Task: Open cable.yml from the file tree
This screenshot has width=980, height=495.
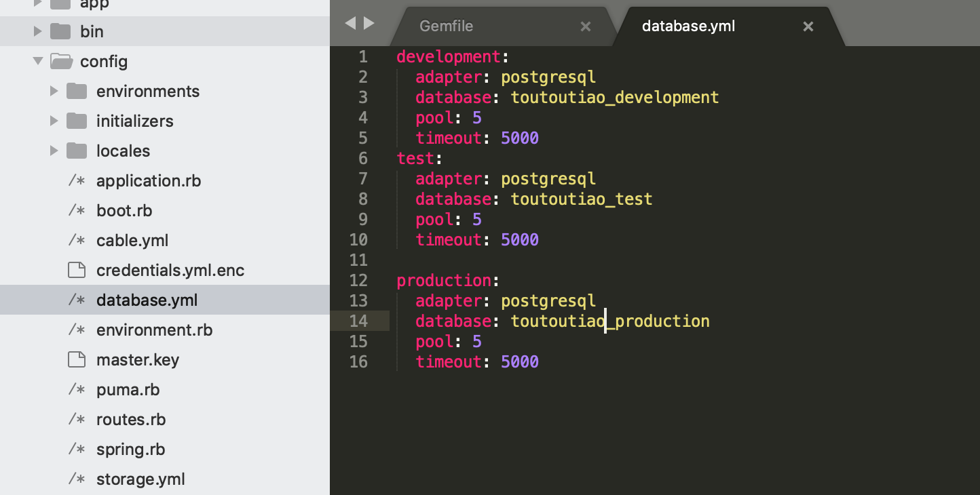Action: pyautogui.click(x=132, y=241)
